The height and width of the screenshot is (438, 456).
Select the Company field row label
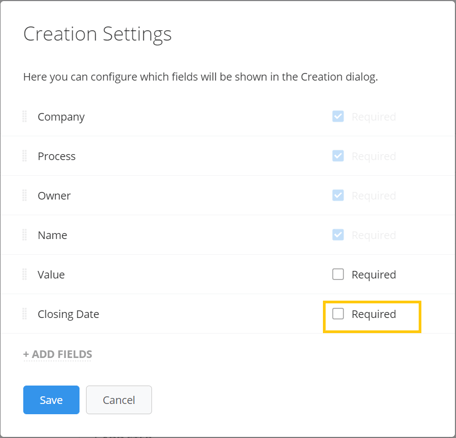[61, 117]
